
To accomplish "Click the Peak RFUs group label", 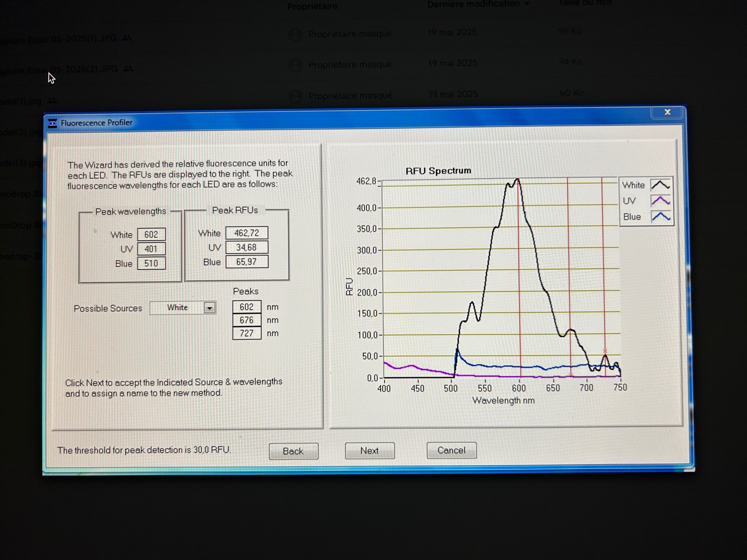I will (235, 210).
